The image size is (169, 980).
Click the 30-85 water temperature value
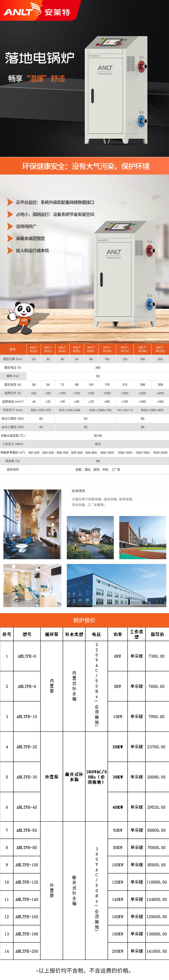tap(98, 436)
